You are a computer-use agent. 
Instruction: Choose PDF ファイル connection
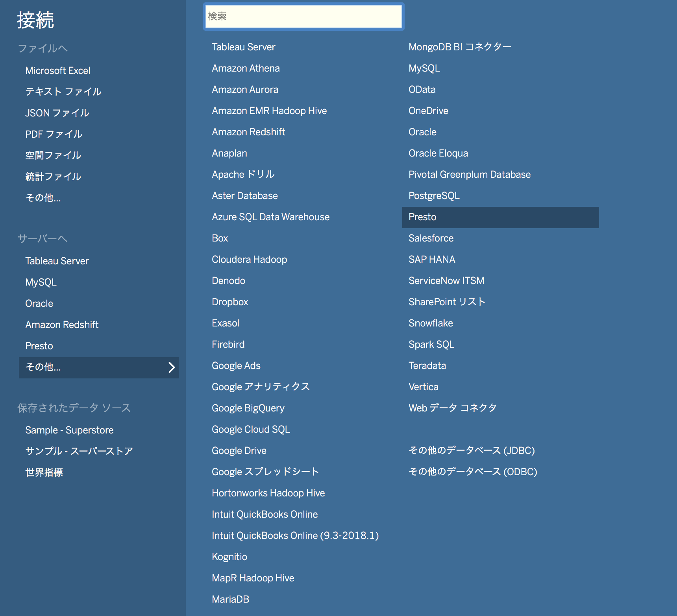click(x=54, y=134)
